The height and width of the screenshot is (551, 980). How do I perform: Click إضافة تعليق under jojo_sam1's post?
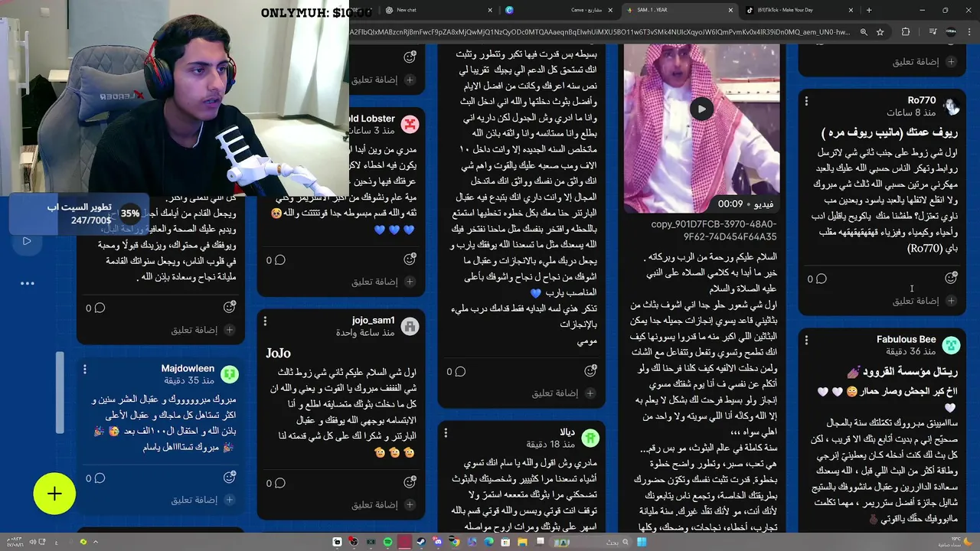coord(374,505)
